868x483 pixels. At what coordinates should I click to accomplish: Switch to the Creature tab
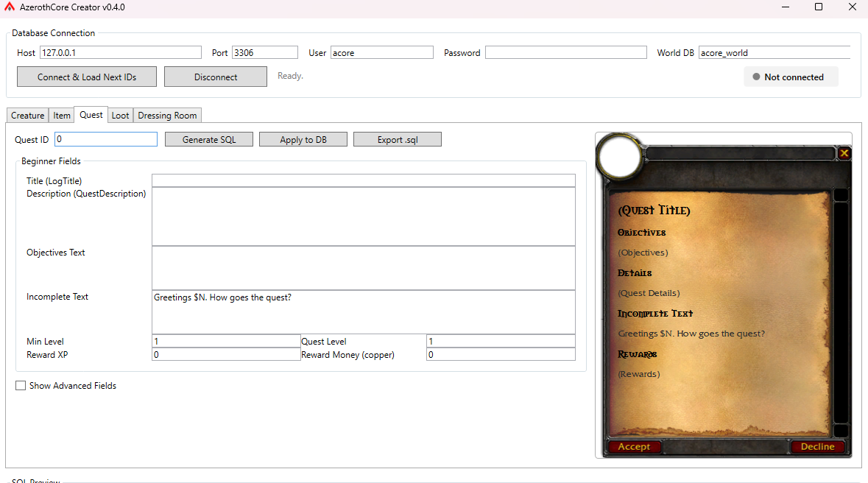[x=27, y=115]
